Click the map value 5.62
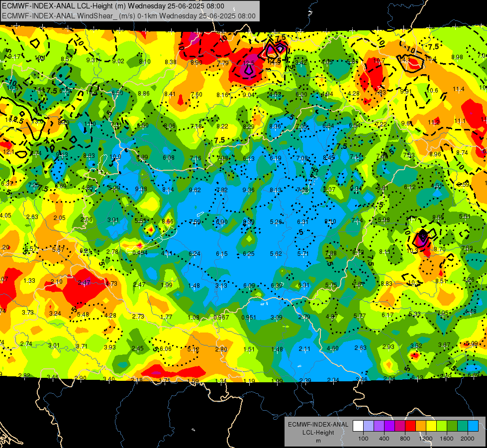The height and width of the screenshot is (448, 487). pos(276,254)
